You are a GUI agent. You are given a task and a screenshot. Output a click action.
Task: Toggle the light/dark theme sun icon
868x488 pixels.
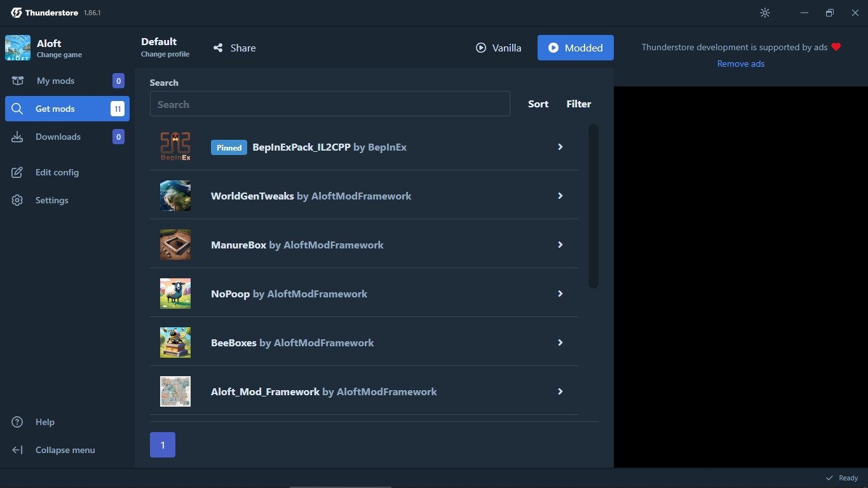pyautogui.click(x=765, y=13)
